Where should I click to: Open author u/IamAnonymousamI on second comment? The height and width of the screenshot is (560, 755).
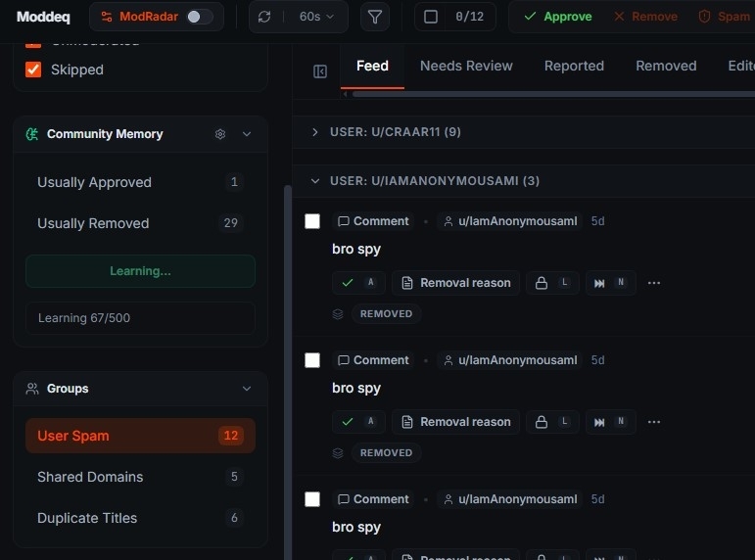(x=510, y=360)
